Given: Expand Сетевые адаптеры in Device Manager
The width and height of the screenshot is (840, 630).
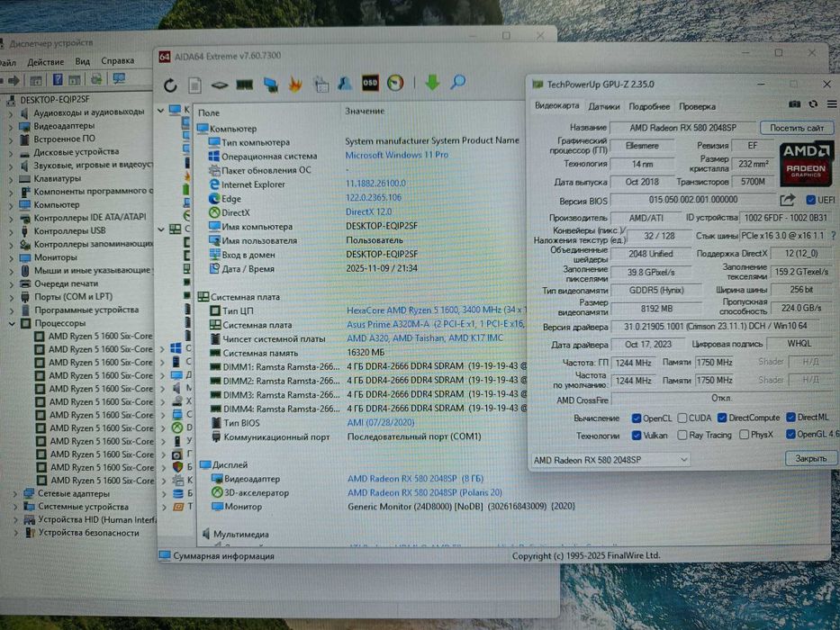Looking at the screenshot, I should 15,494.
